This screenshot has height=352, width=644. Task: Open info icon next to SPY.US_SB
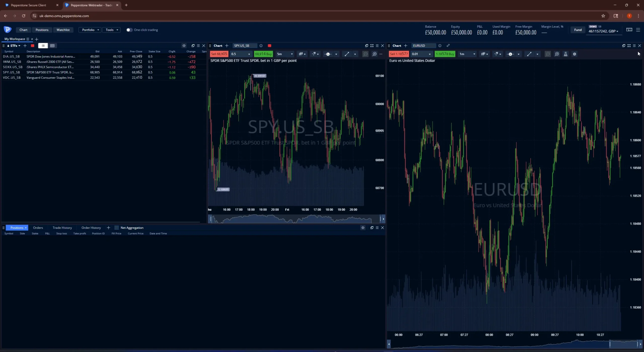coord(261,46)
